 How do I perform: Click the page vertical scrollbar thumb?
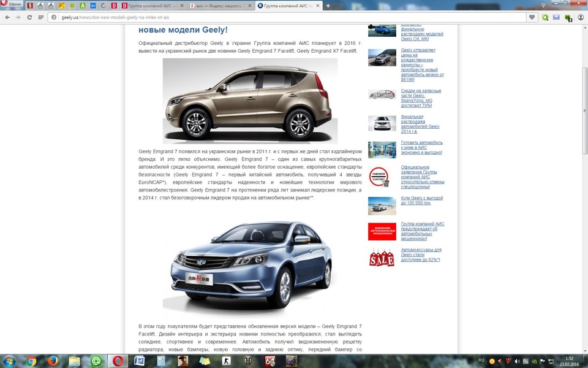pyautogui.click(x=584, y=110)
